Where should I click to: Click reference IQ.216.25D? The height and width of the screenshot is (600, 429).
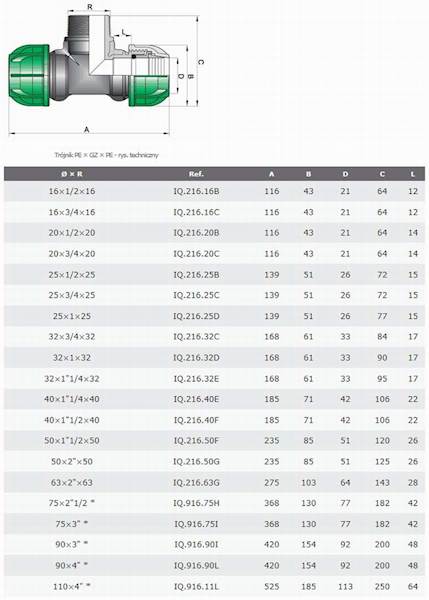click(x=196, y=316)
